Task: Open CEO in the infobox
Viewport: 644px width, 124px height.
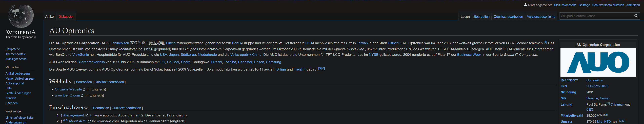Action: (590, 110)
